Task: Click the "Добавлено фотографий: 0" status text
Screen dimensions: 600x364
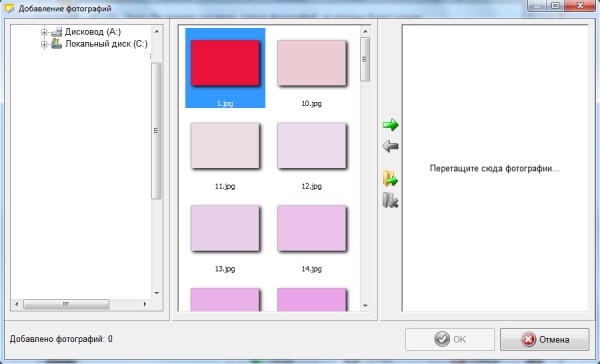Action: [x=61, y=339]
